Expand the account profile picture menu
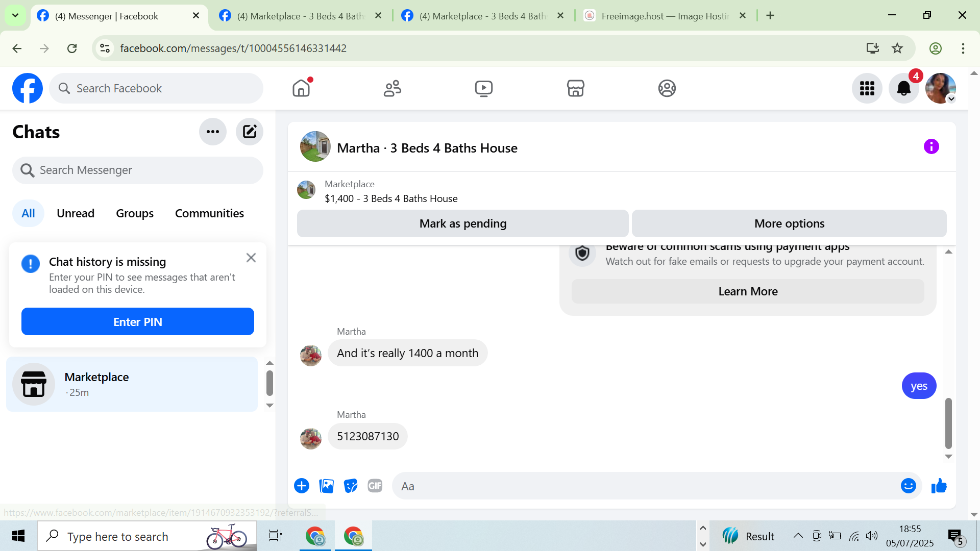Image resolution: width=980 pixels, height=551 pixels. click(941, 88)
